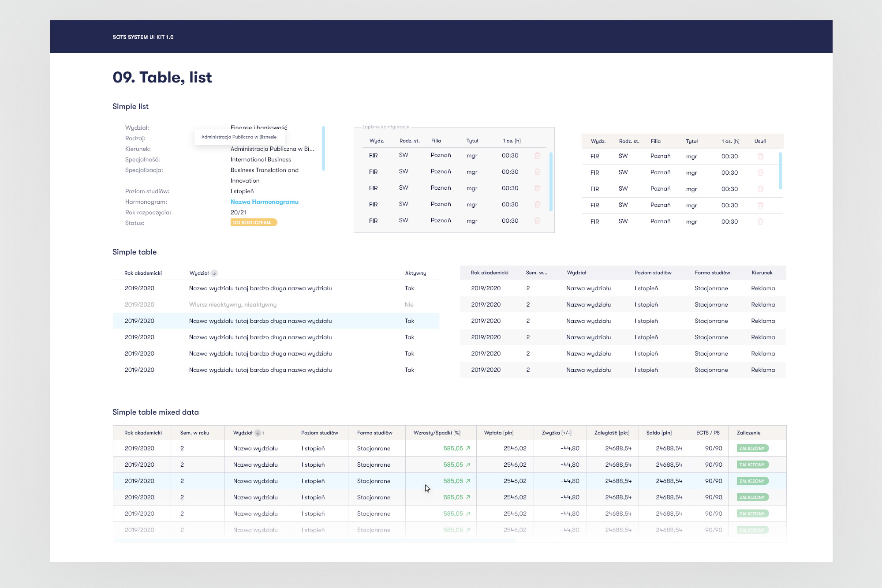This screenshot has height=588, width=882.
Task: Click the Administracja Publiczna w Biznesie tooltip
Action: pyautogui.click(x=239, y=137)
